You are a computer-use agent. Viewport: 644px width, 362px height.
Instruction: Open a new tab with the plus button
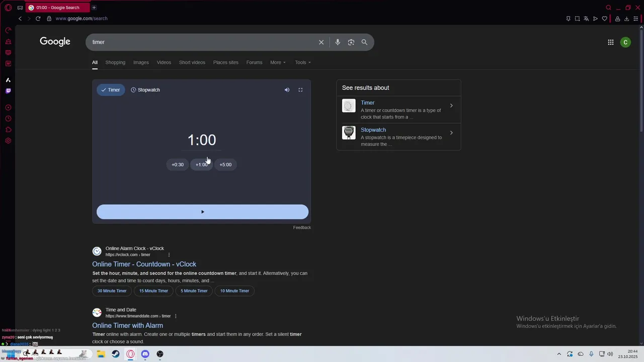point(94,8)
